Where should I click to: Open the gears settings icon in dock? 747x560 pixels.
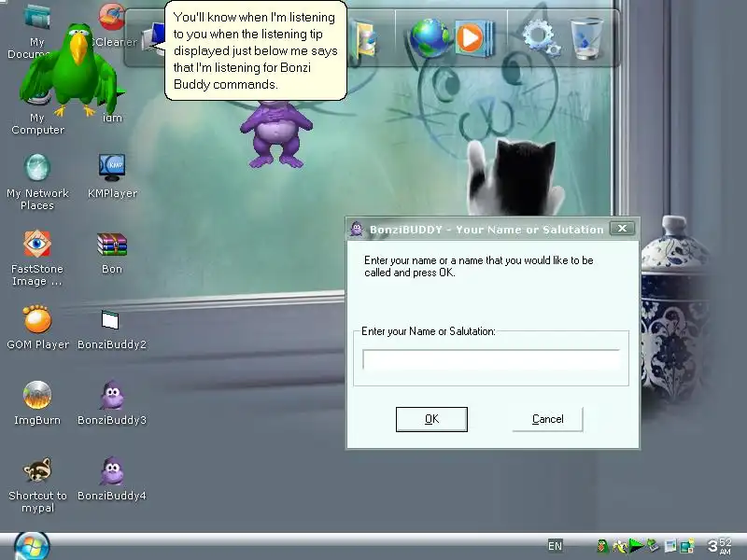(x=542, y=38)
